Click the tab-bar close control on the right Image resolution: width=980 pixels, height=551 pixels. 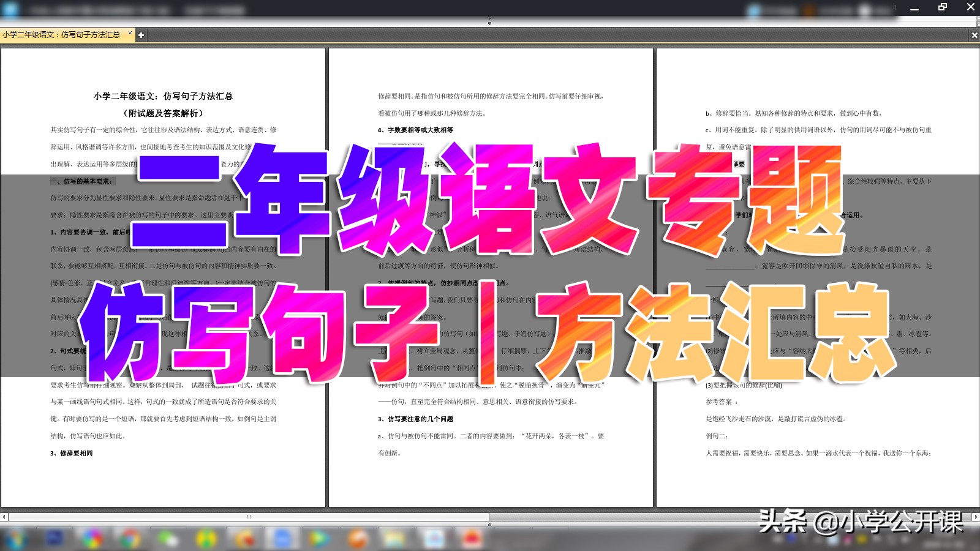974,35
